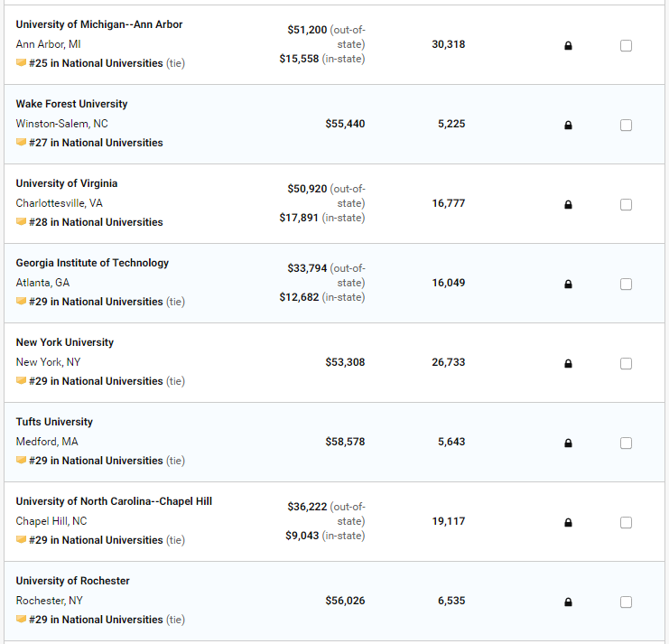The height and width of the screenshot is (644, 669).
Task: Check the compare box for University of Michigan--Ann Arbor
Action: pos(626,46)
